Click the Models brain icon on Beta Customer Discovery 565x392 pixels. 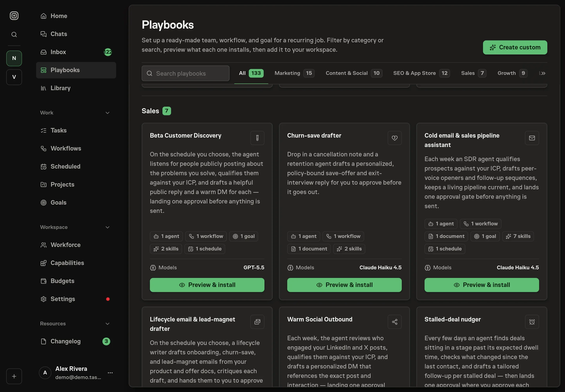coord(153,268)
